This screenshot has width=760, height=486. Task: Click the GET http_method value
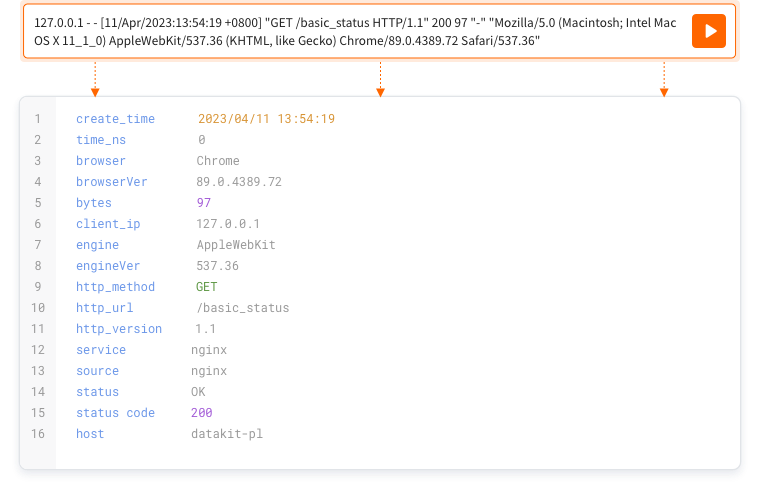click(206, 287)
